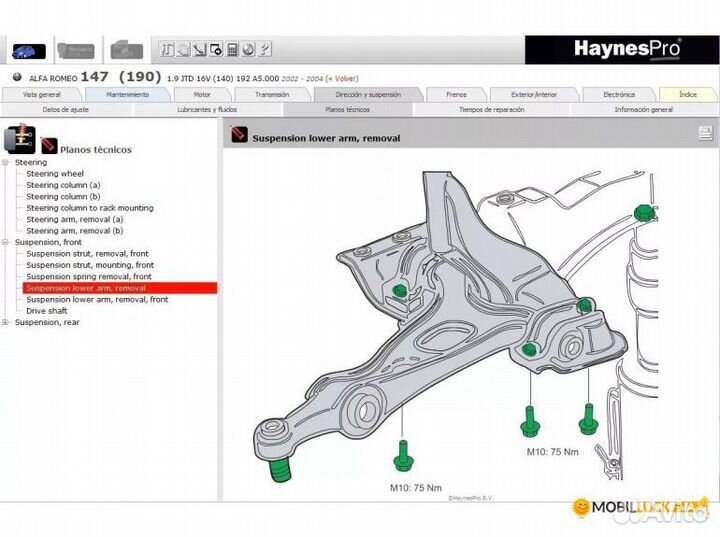This screenshot has height=537, width=720.
Task: Open Suspension spring removal, front
Action: tap(89, 277)
